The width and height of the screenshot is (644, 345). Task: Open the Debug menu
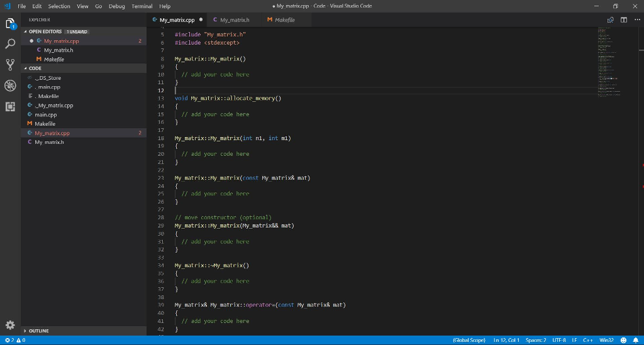116,6
